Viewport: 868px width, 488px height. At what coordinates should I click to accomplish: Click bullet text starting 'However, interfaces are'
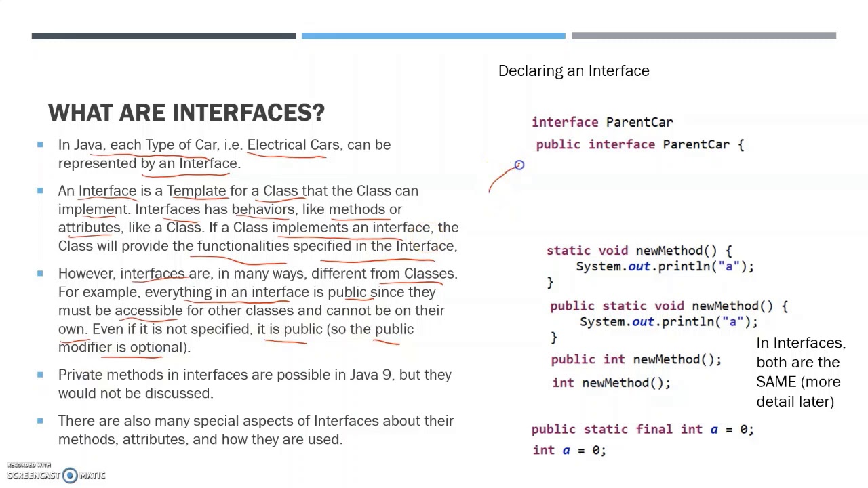[258, 310]
